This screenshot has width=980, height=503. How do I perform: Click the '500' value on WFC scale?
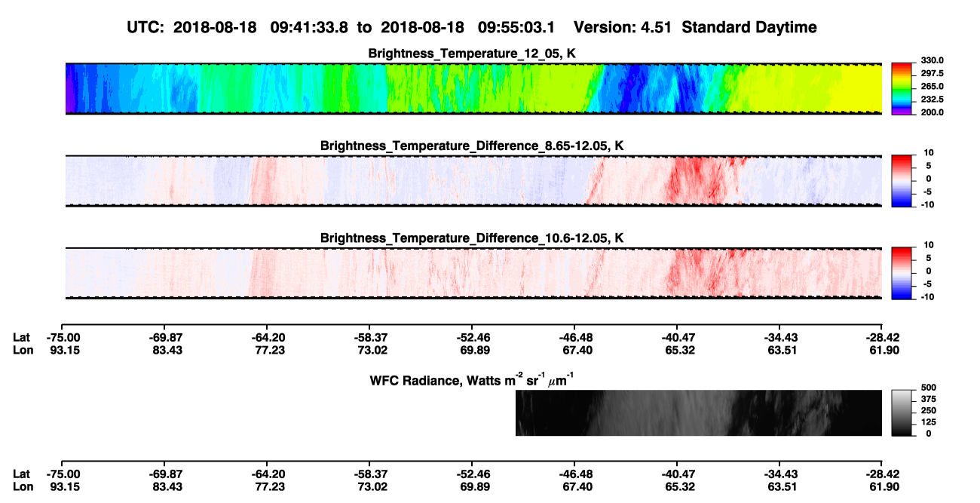929,388
